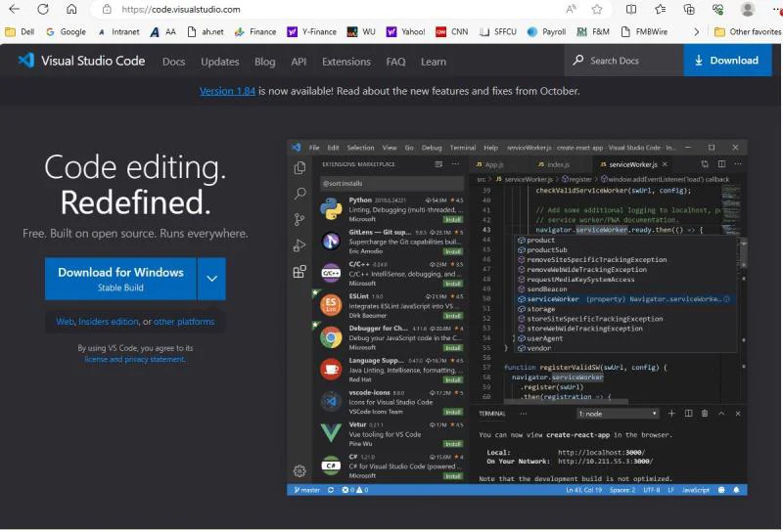View site information via the lock icon
Image resolution: width=783 pixels, height=532 pixels.
107,9
